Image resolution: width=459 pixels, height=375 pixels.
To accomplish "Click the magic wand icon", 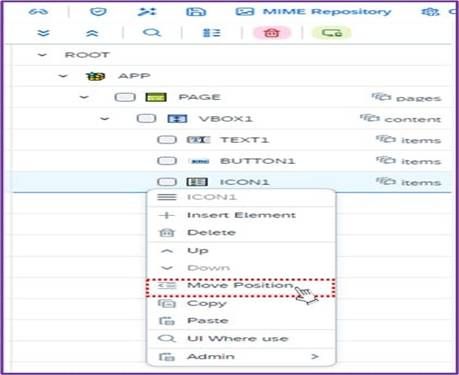I will (x=147, y=12).
